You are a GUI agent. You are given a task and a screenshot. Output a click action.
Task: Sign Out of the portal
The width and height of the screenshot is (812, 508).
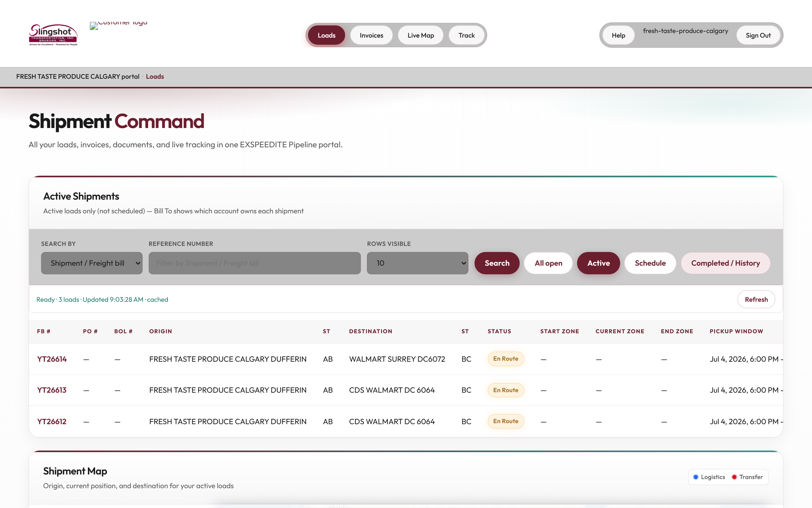[758, 35]
